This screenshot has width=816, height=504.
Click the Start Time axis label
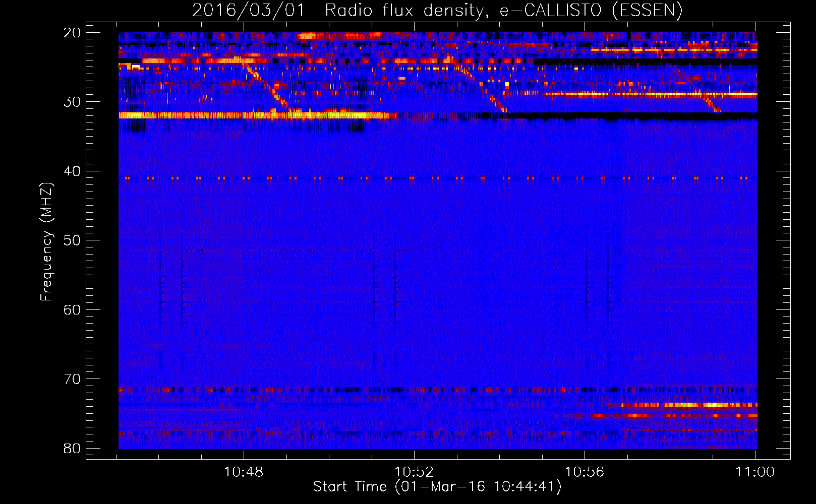pyautogui.click(x=437, y=486)
